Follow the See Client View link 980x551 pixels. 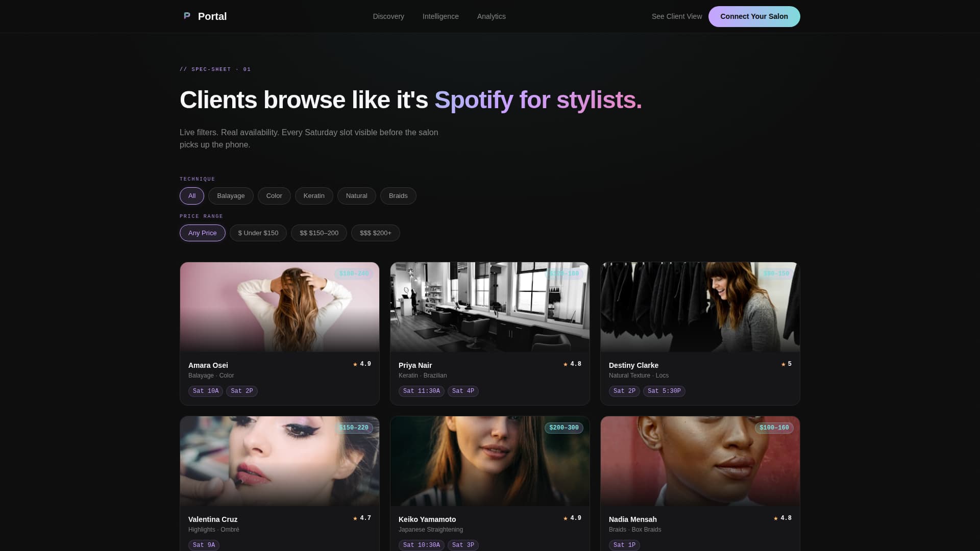point(677,16)
